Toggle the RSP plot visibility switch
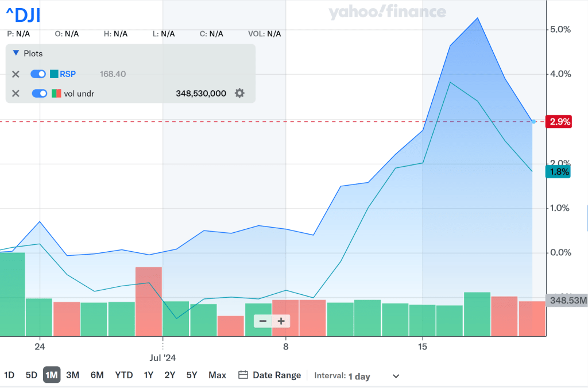This screenshot has height=388, width=588. [x=38, y=74]
